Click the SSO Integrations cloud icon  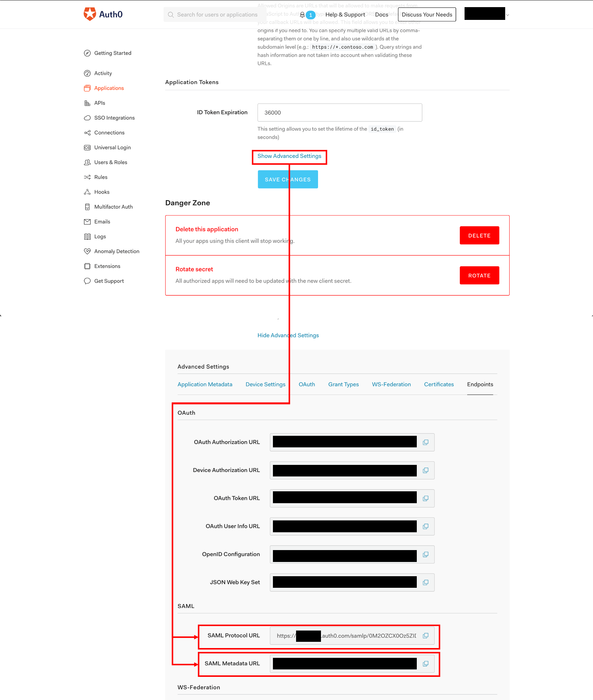coord(88,118)
